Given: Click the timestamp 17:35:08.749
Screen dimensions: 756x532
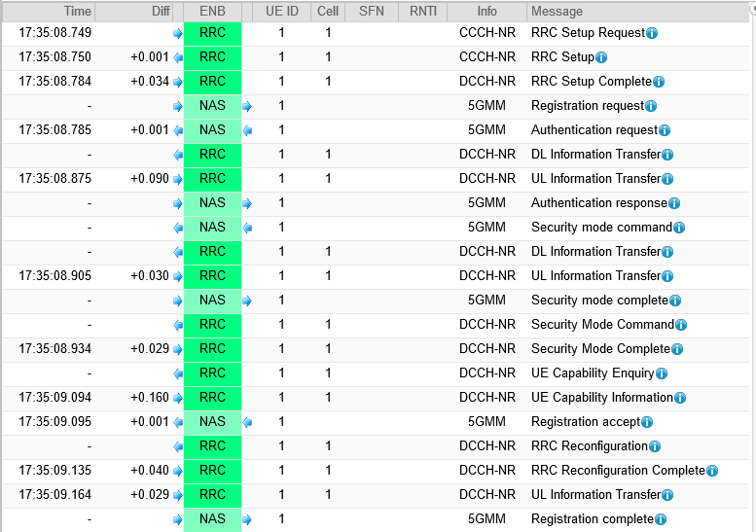Looking at the screenshot, I should [x=54, y=33].
